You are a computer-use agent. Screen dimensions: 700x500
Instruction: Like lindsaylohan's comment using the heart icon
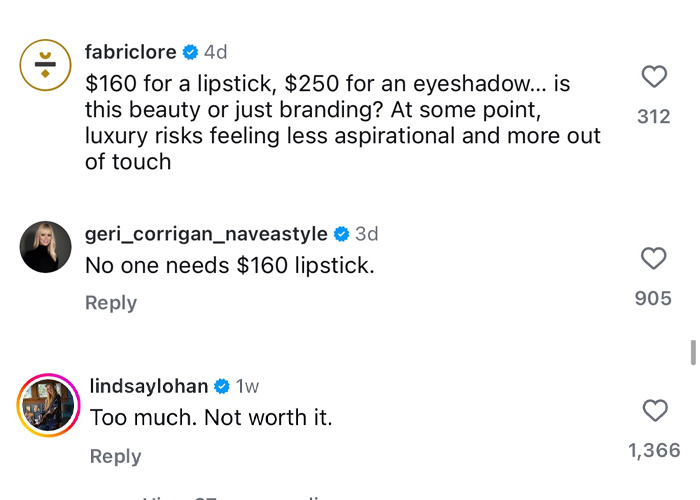click(655, 410)
